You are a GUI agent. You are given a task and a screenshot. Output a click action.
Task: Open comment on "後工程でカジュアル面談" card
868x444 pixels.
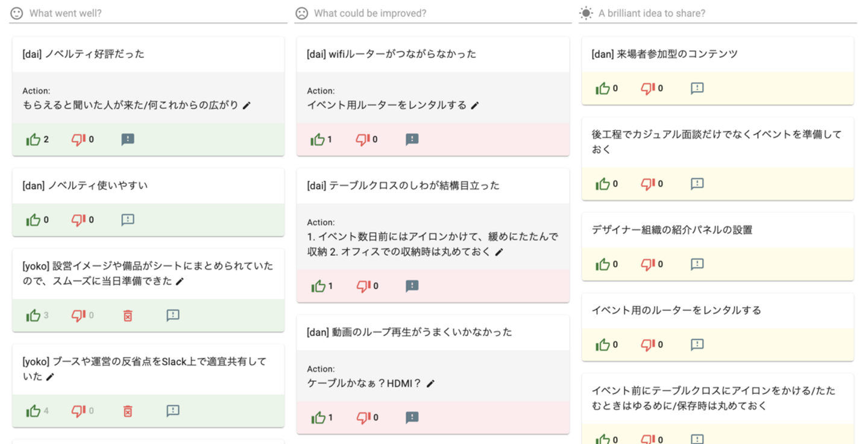point(697,184)
